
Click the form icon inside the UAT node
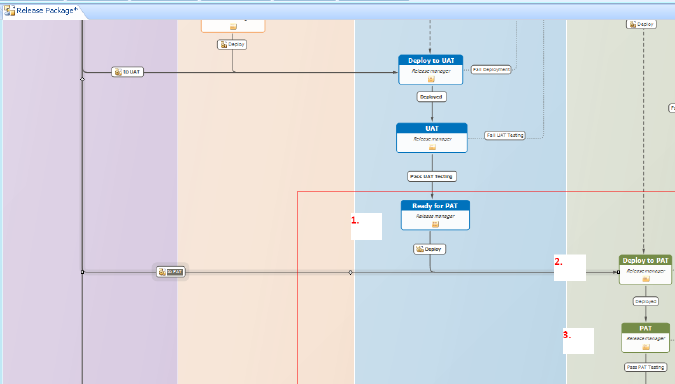(x=432, y=147)
